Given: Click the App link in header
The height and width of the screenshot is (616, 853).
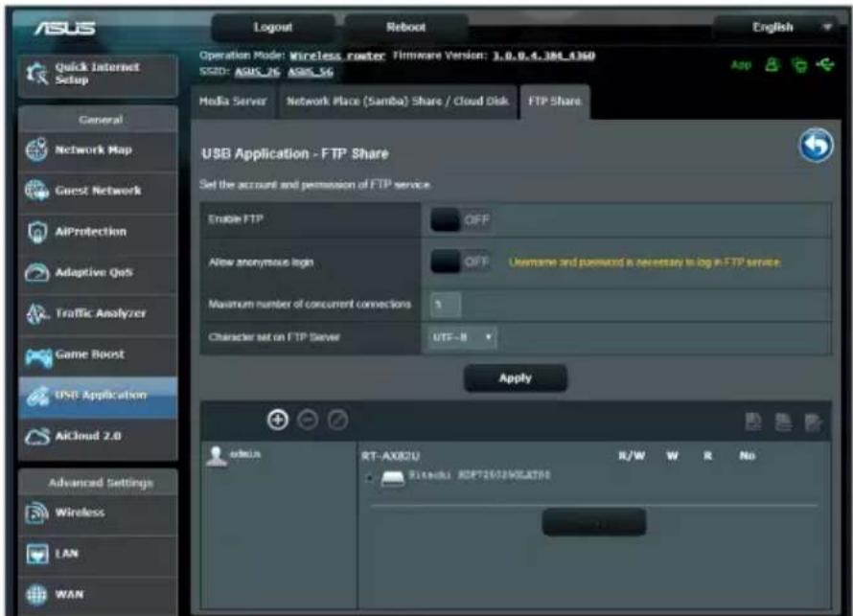Looking at the screenshot, I should 741,65.
